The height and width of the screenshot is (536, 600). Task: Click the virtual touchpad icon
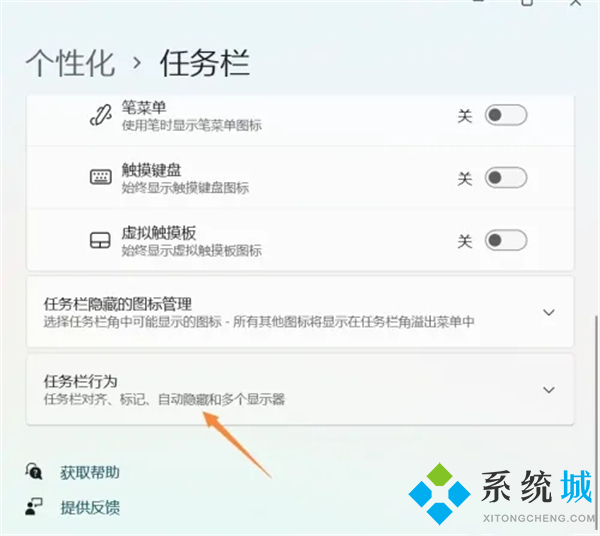pos(100,240)
